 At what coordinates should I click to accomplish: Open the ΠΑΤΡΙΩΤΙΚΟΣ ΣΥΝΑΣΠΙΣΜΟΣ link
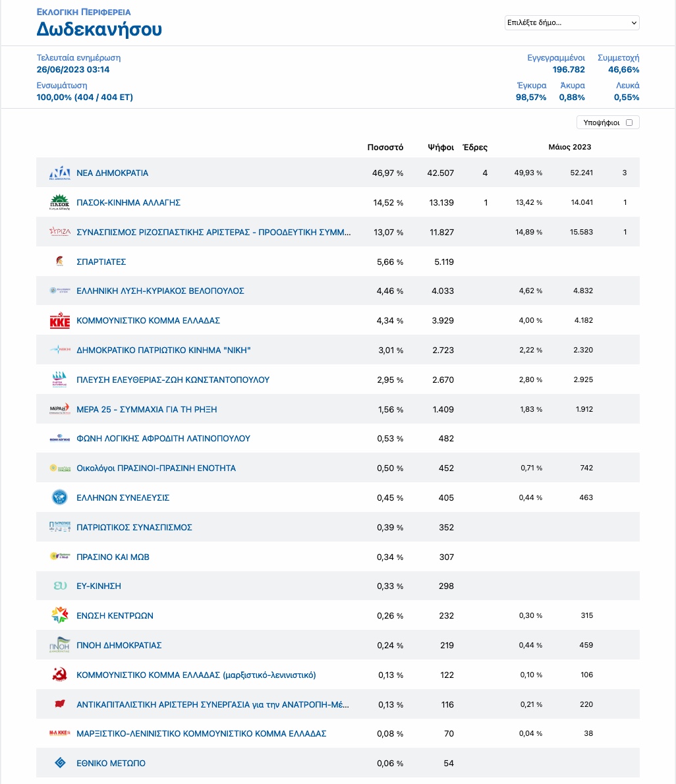coord(134,527)
